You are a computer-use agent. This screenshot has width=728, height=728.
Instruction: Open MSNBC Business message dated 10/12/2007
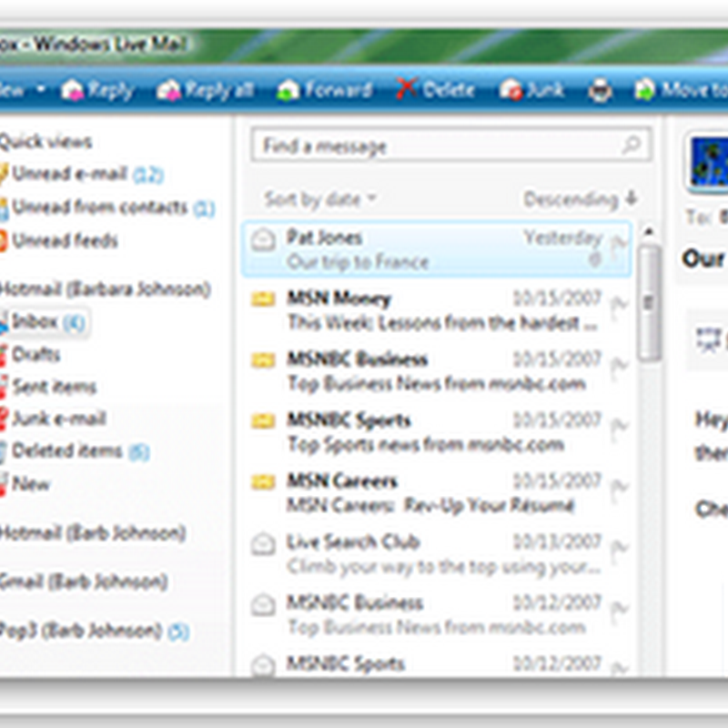point(437,615)
